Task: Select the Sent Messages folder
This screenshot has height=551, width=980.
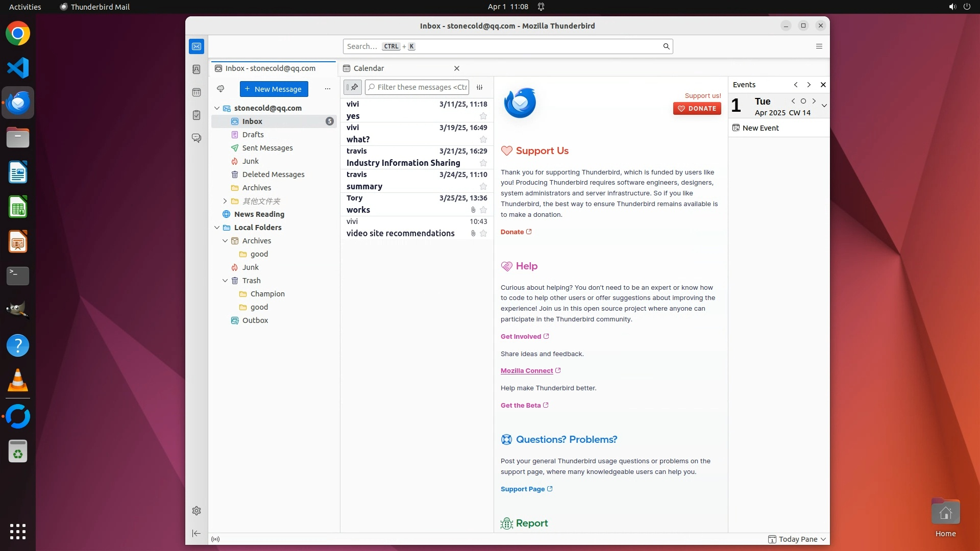Action: (x=267, y=148)
